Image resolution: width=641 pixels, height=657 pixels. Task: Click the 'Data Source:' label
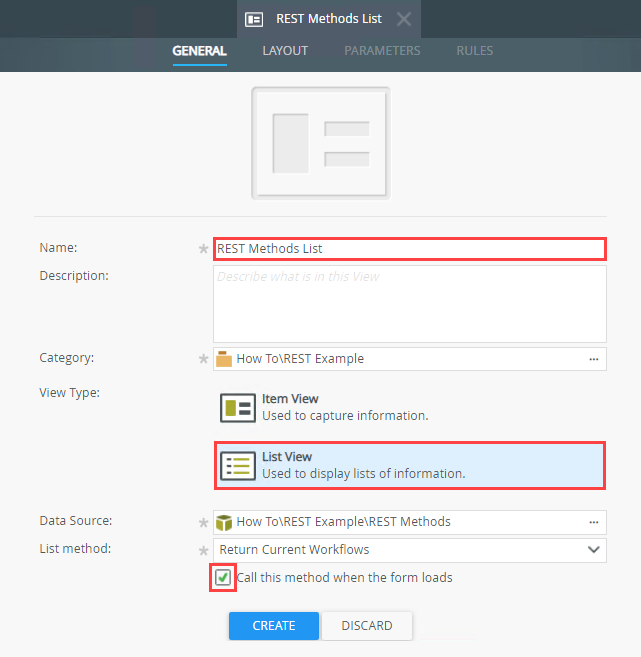[x=76, y=520]
